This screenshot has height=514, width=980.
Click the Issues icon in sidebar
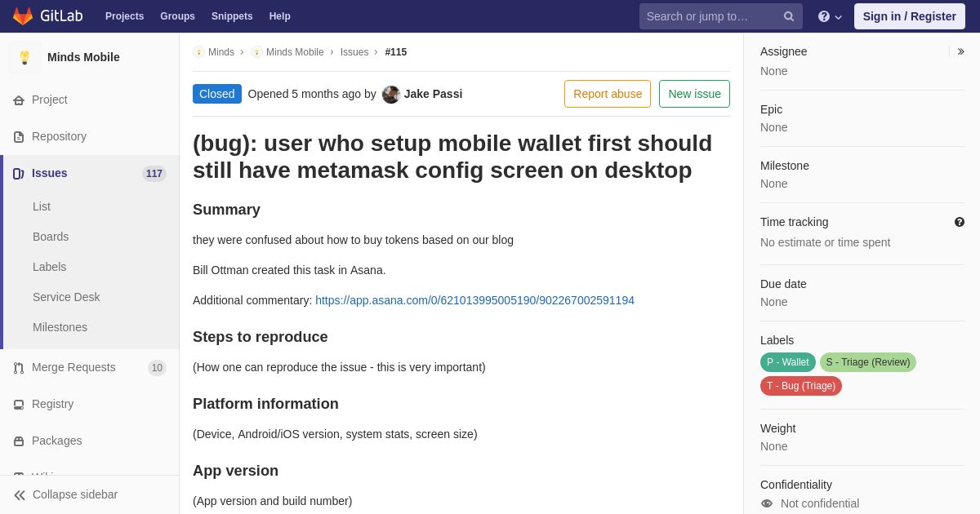pos(19,174)
